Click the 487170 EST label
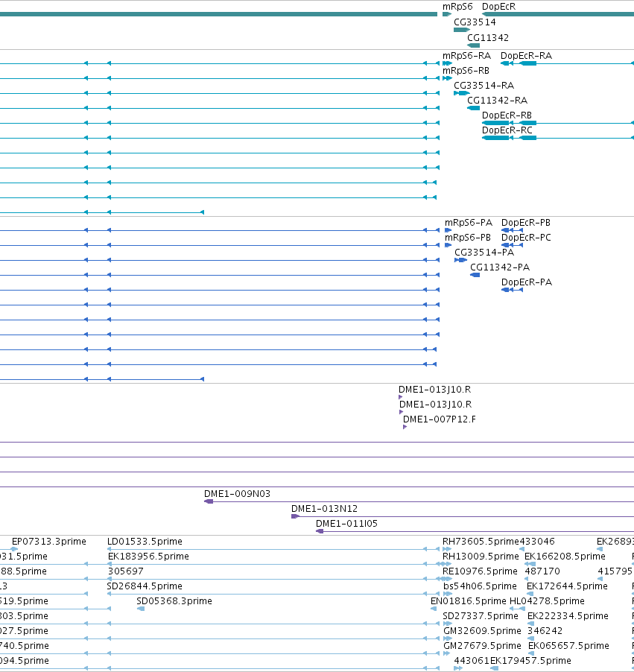This screenshot has width=634, height=672. (542, 571)
